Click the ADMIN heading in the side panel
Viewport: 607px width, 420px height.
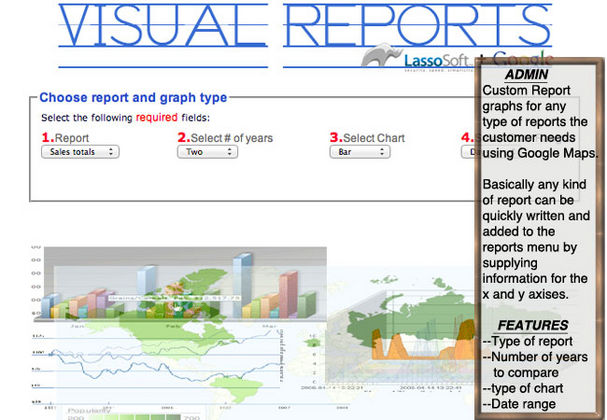point(526,75)
